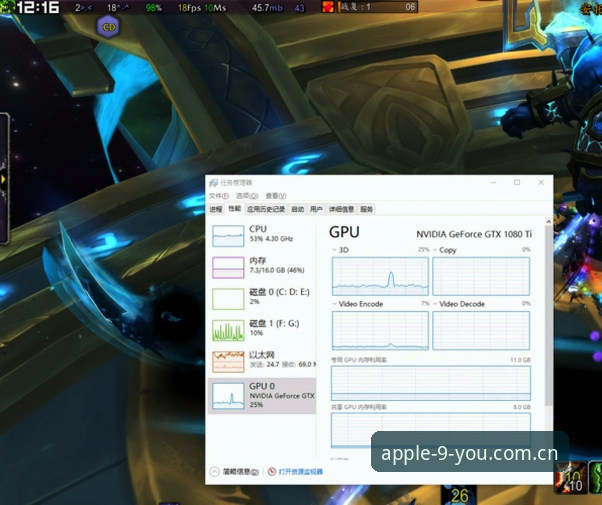Click the yellow arrow on left panel edge
Image resolution: width=602 pixels, height=505 pixels.
coord(3,179)
